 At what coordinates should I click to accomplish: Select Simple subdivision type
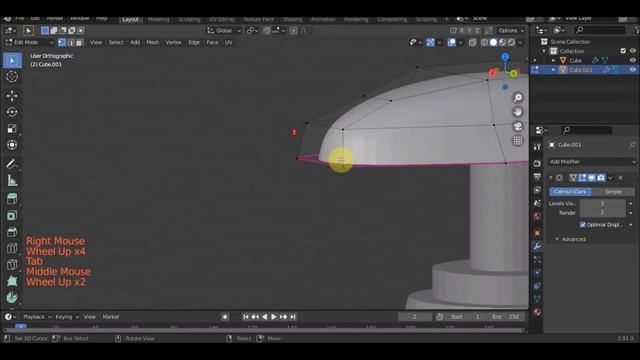click(x=613, y=191)
